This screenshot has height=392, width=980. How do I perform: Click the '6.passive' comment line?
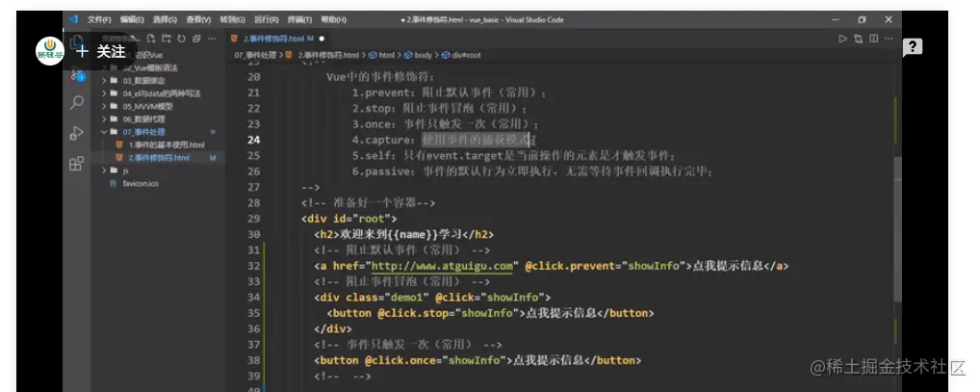point(531,171)
